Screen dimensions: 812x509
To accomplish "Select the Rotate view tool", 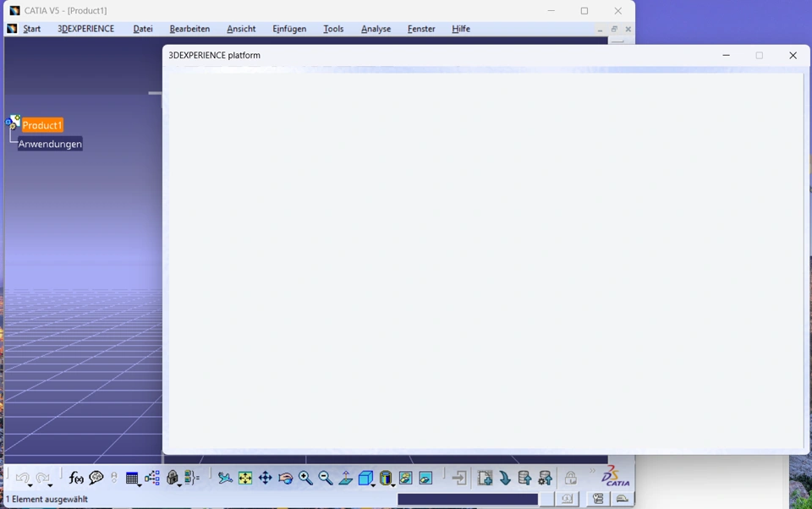I will tap(285, 478).
